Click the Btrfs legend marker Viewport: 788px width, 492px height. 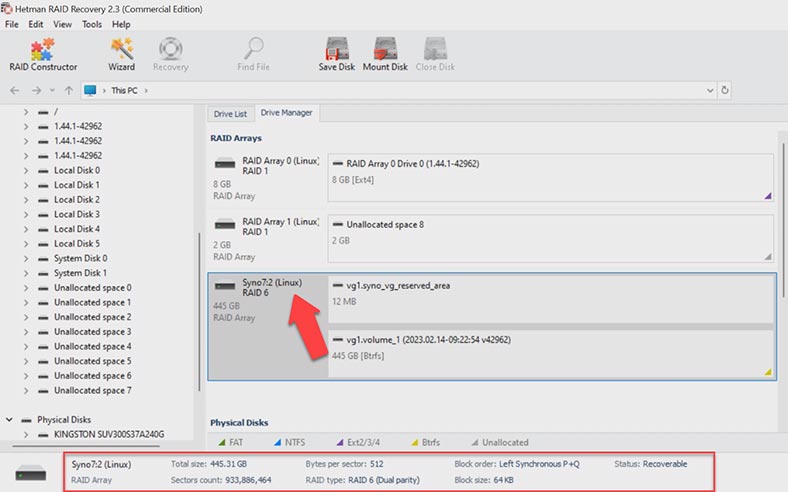[415, 442]
